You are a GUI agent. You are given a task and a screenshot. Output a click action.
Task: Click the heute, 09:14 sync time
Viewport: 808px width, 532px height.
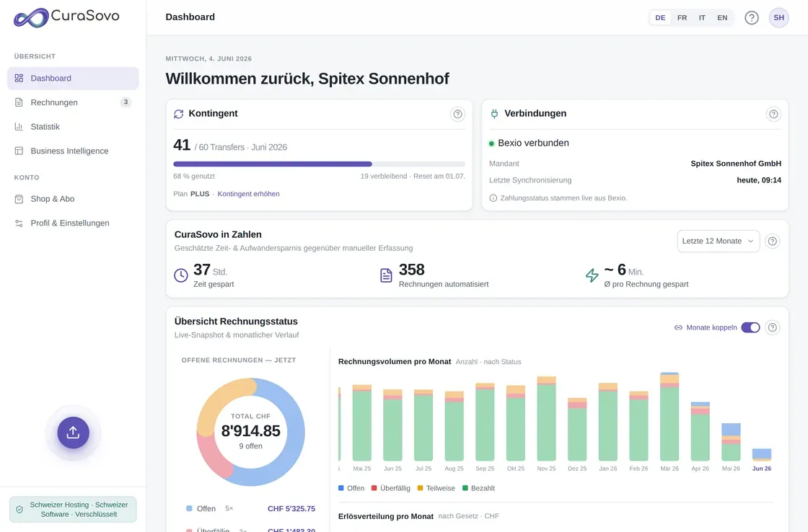tap(759, 180)
